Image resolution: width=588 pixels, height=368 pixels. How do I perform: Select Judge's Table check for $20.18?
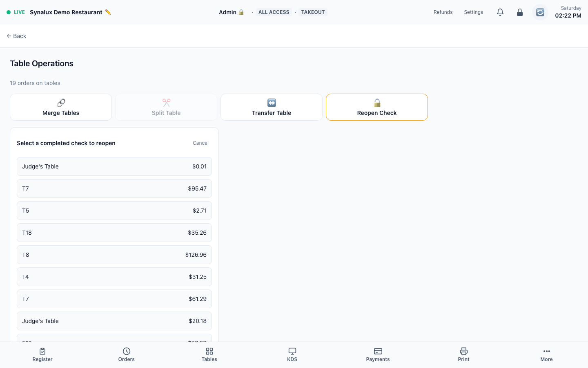click(x=114, y=321)
